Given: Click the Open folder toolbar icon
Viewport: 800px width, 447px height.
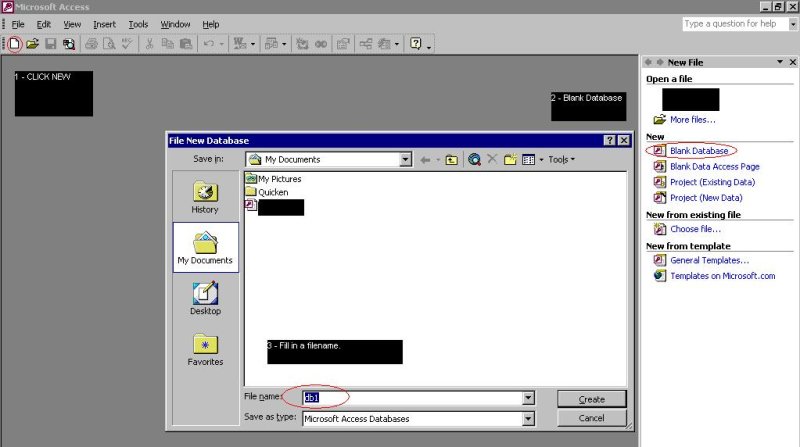Looking at the screenshot, I should pyautogui.click(x=32, y=44).
